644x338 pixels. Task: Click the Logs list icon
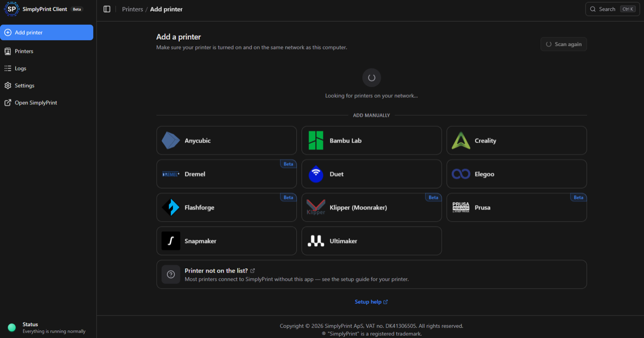(x=8, y=69)
